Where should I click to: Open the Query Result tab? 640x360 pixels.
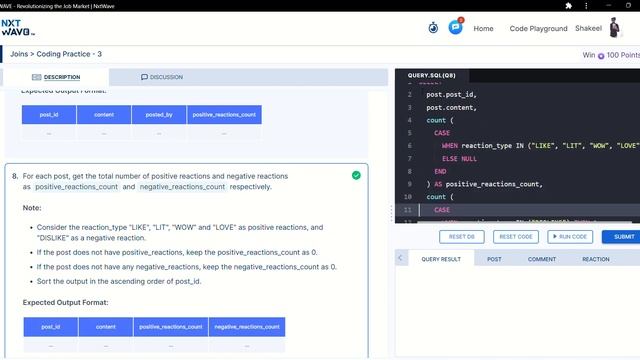[x=441, y=259]
